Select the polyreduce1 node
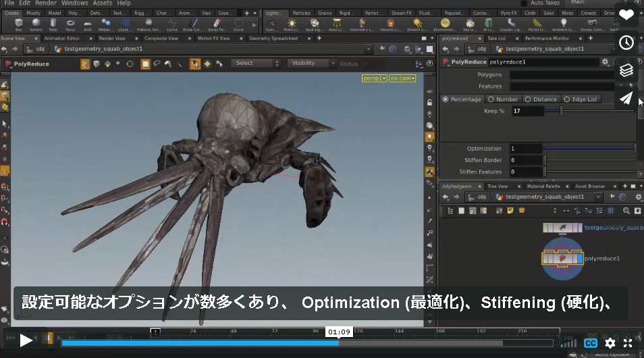This screenshot has width=644, height=358. click(562, 259)
